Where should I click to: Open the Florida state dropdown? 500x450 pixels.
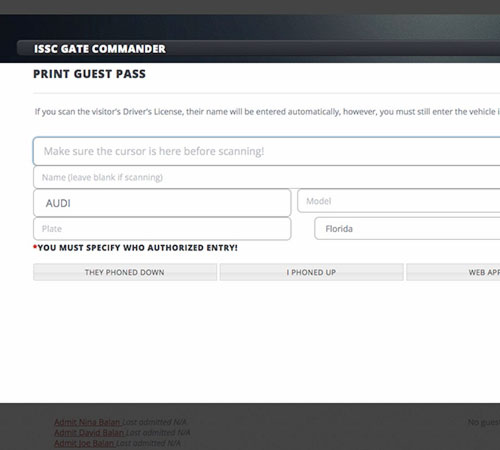click(407, 228)
